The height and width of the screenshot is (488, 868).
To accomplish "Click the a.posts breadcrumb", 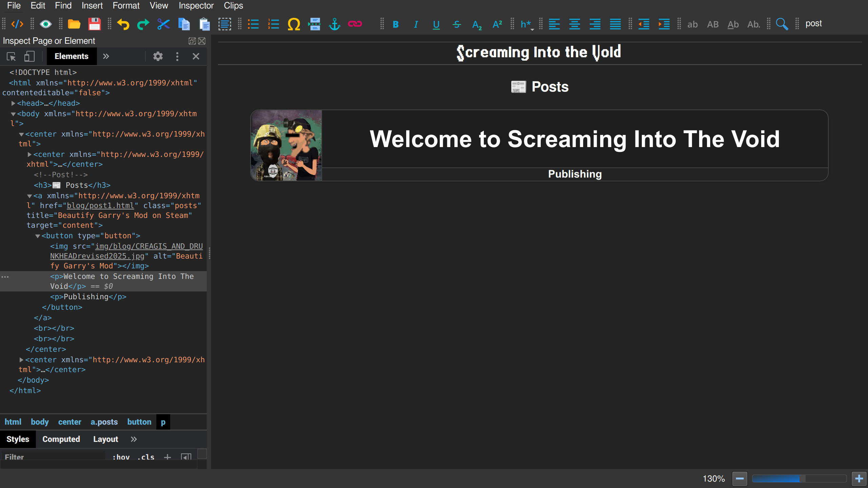I will (x=104, y=422).
